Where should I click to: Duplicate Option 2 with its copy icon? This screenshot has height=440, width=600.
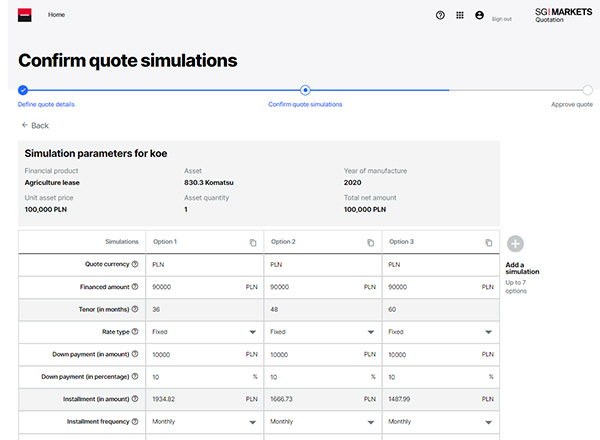pos(370,243)
